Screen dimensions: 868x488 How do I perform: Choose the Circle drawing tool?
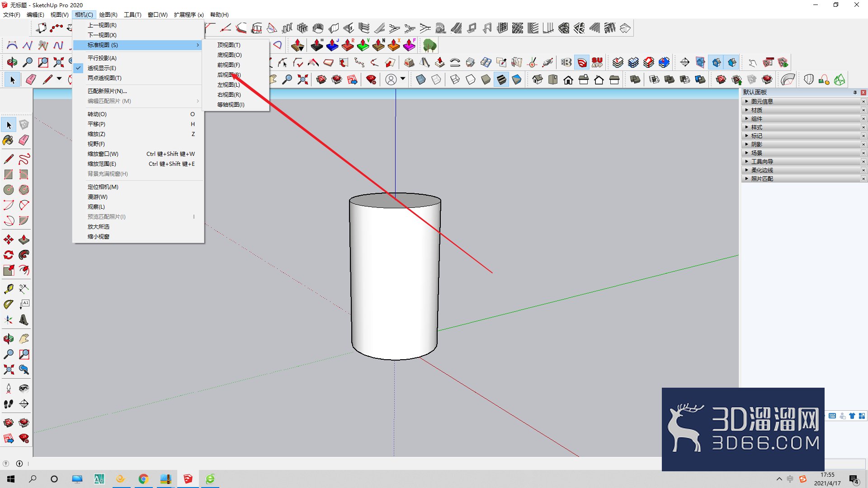(9, 190)
